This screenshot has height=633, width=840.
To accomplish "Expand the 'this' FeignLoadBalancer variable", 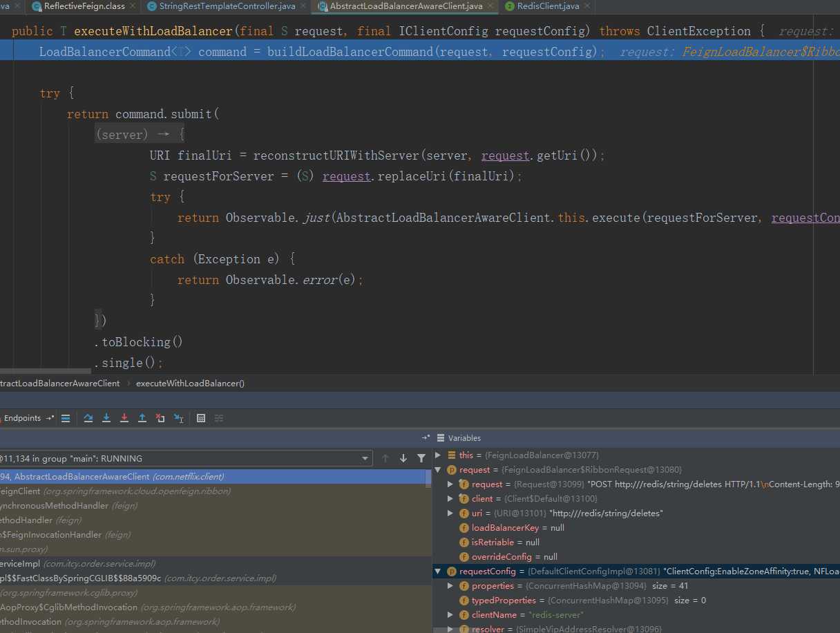I will point(437,455).
